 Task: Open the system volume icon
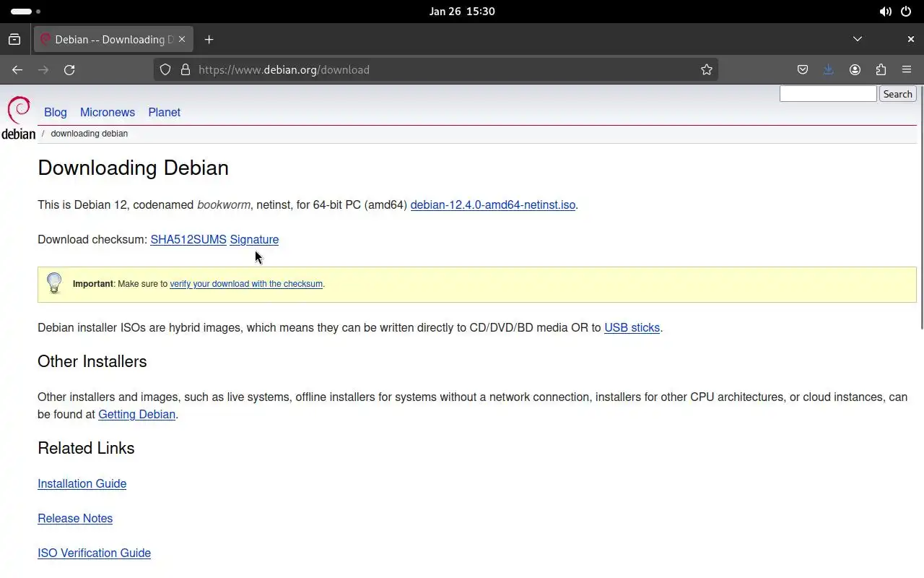click(x=885, y=12)
